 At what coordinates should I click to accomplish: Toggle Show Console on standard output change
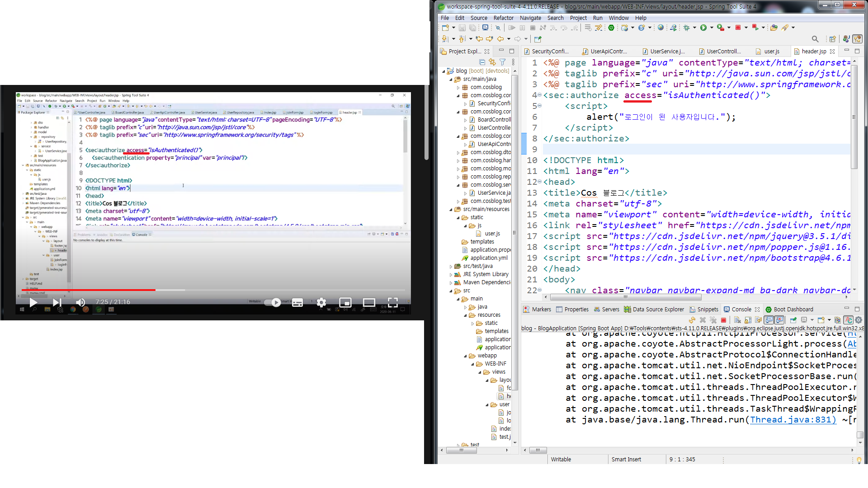[x=769, y=320]
